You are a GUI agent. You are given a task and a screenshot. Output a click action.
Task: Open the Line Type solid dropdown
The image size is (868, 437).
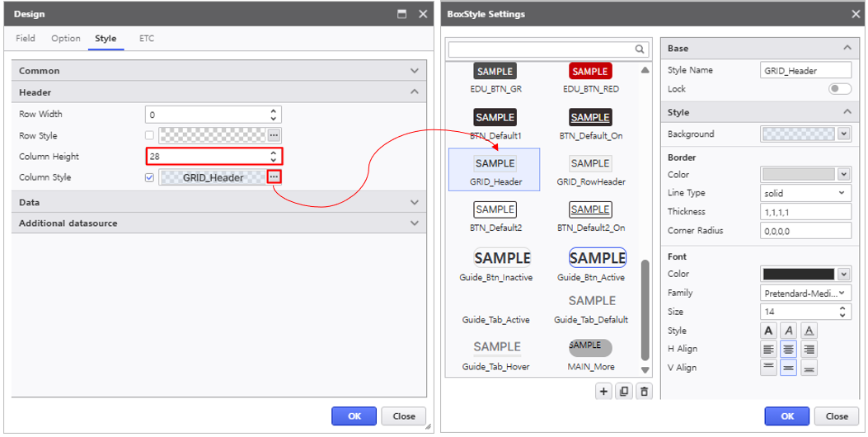(x=806, y=193)
